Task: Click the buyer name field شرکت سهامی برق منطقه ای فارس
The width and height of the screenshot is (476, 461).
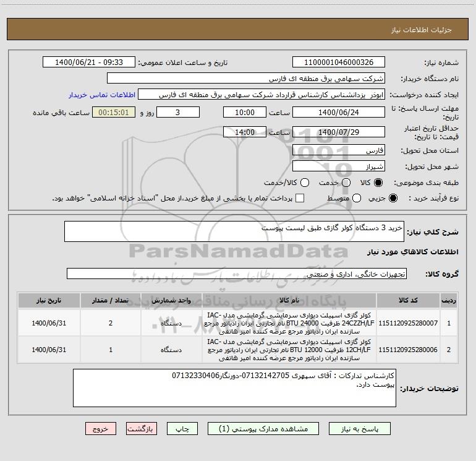Action: 246,79
